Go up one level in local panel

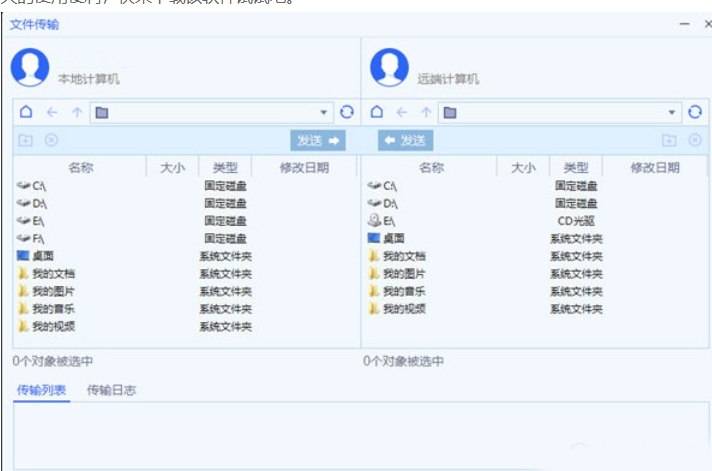pyautogui.click(x=76, y=113)
